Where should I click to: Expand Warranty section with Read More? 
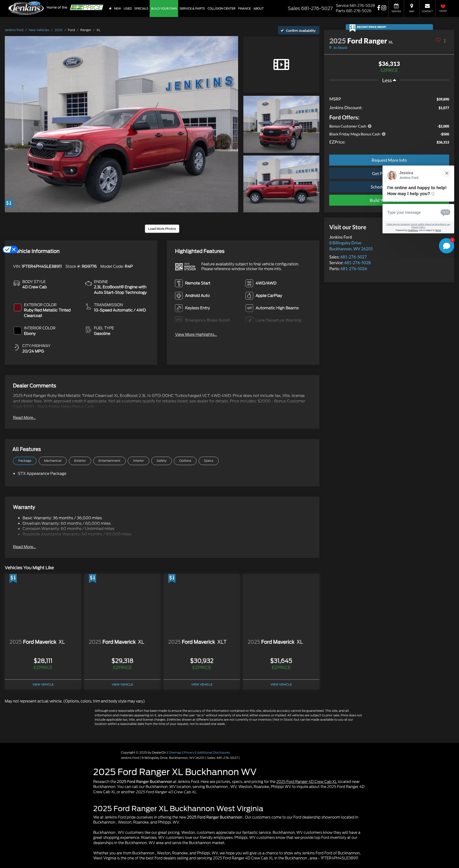24,547
